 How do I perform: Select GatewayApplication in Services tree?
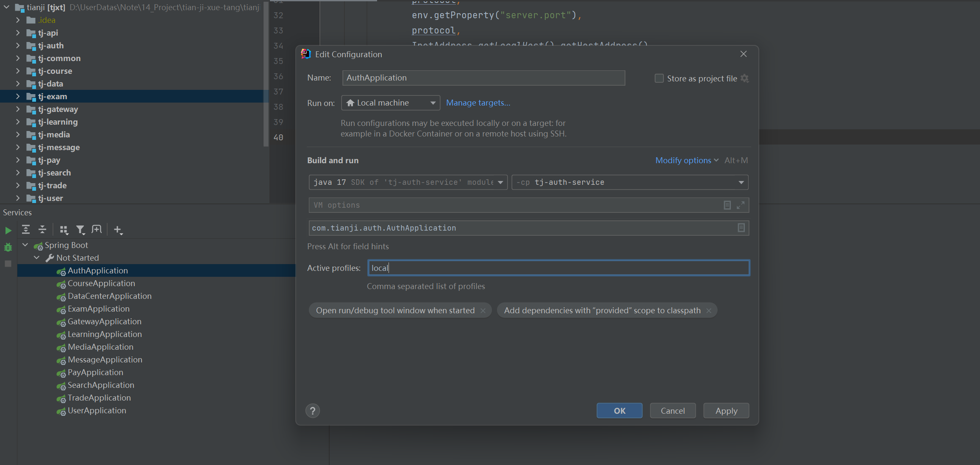tap(104, 322)
